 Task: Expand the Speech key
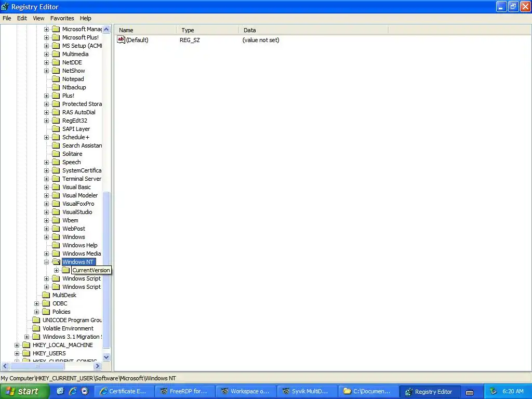click(x=46, y=162)
